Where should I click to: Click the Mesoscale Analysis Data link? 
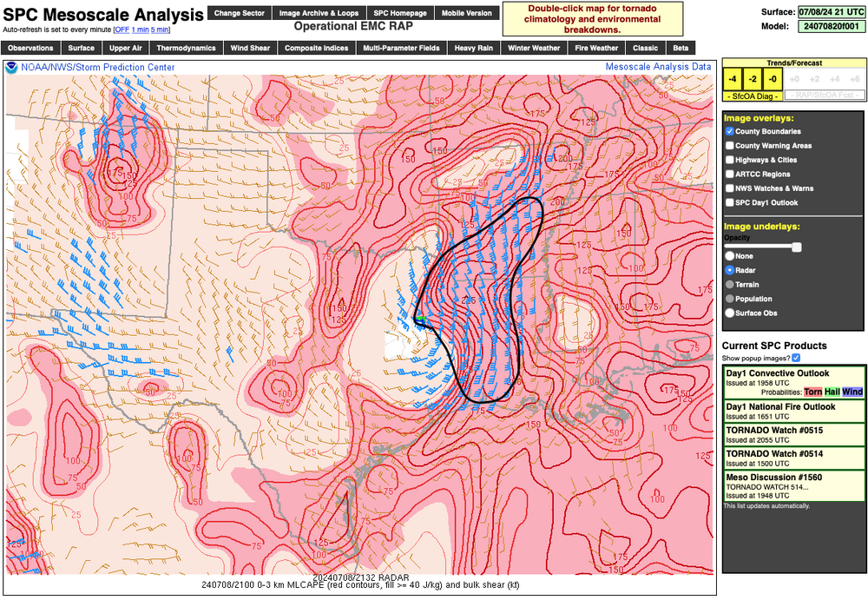point(658,67)
